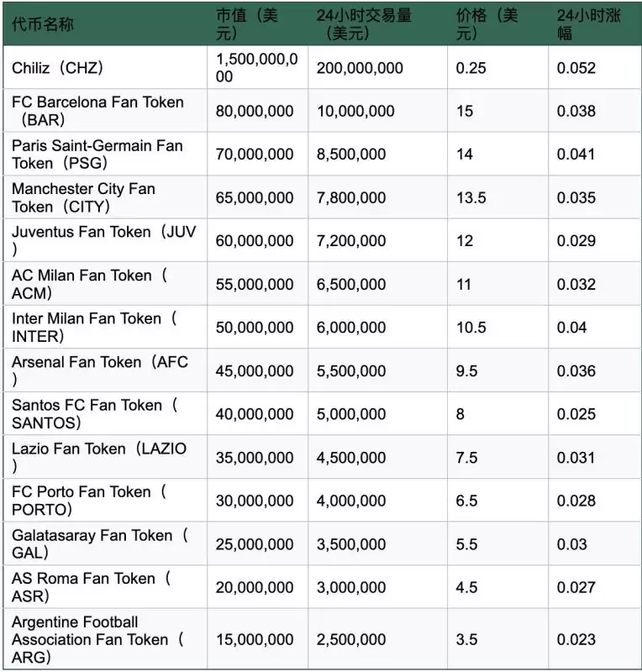Click the Arsenal Fan Token name cell

100,371
